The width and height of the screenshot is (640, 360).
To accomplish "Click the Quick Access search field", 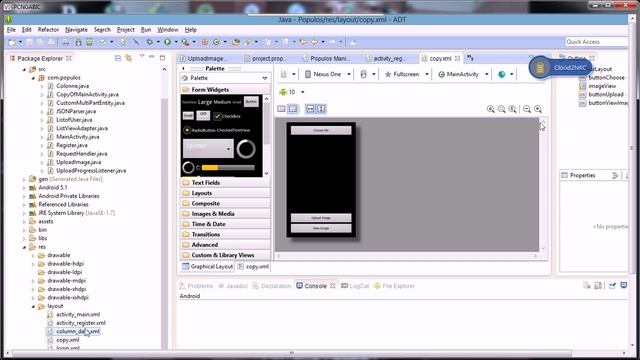I will point(596,42).
